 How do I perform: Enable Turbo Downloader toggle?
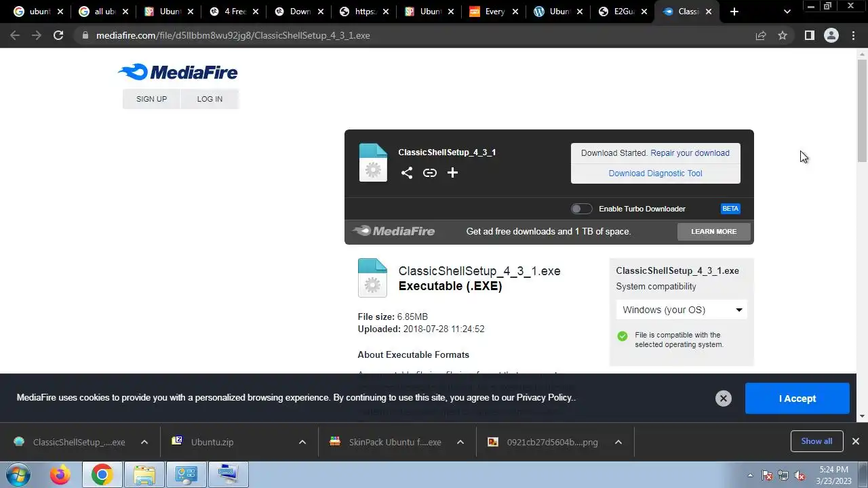click(x=581, y=209)
